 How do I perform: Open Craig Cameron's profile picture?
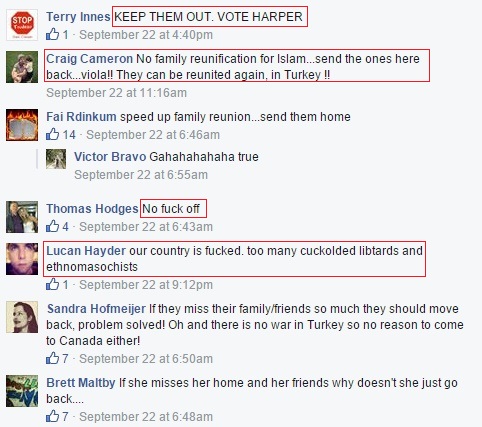(22, 67)
